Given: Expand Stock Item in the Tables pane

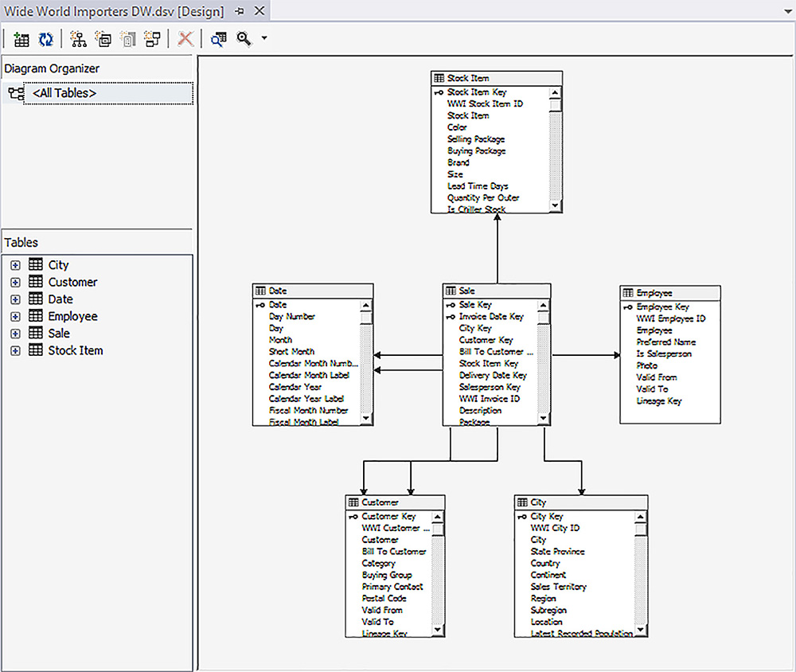Looking at the screenshot, I should [x=15, y=350].
